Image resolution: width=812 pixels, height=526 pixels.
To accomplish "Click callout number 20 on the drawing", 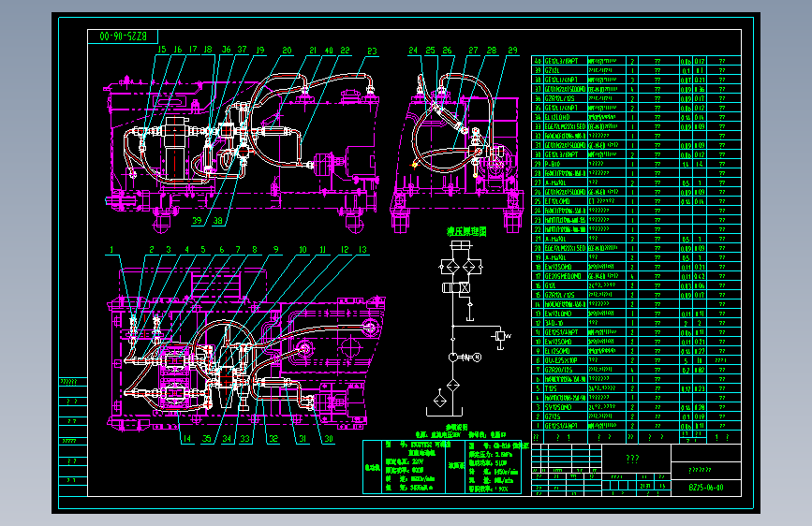I will pyautogui.click(x=287, y=51).
